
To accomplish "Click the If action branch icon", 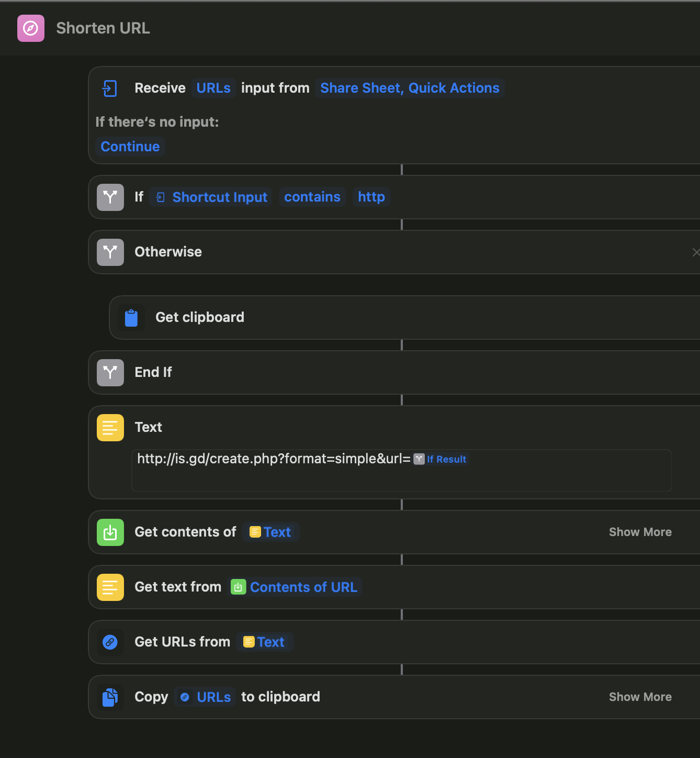I will pyautogui.click(x=110, y=197).
